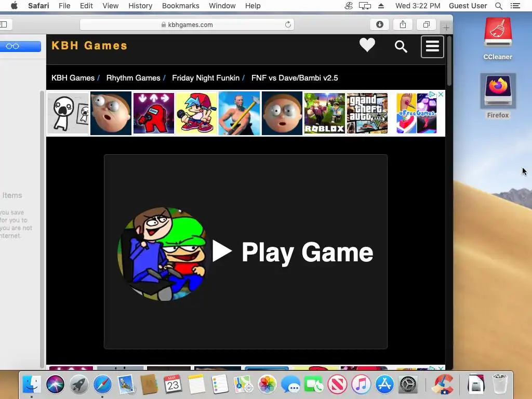Open Maps from the Dock
Screen dimensions: 532x399
pyautogui.click(x=243, y=384)
